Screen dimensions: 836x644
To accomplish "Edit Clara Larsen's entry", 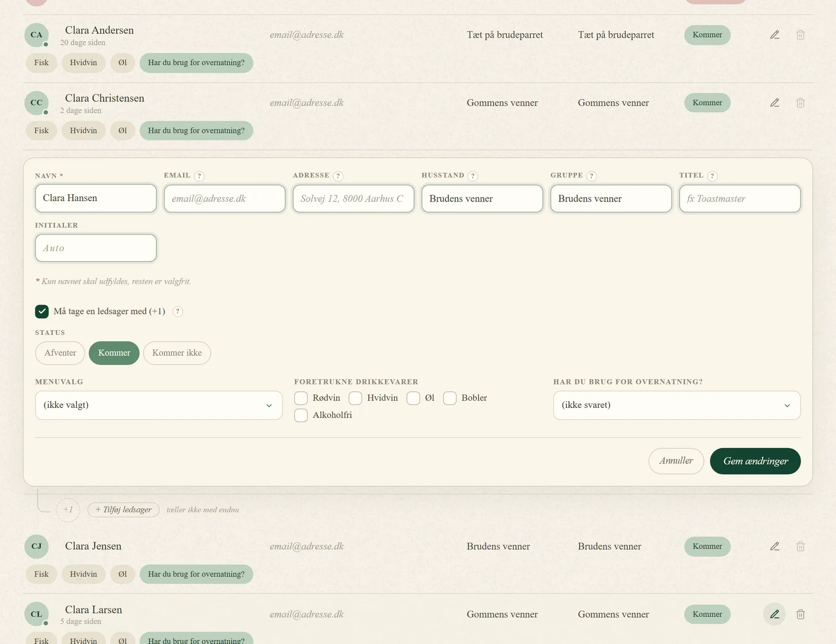I will tap(775, 614).
